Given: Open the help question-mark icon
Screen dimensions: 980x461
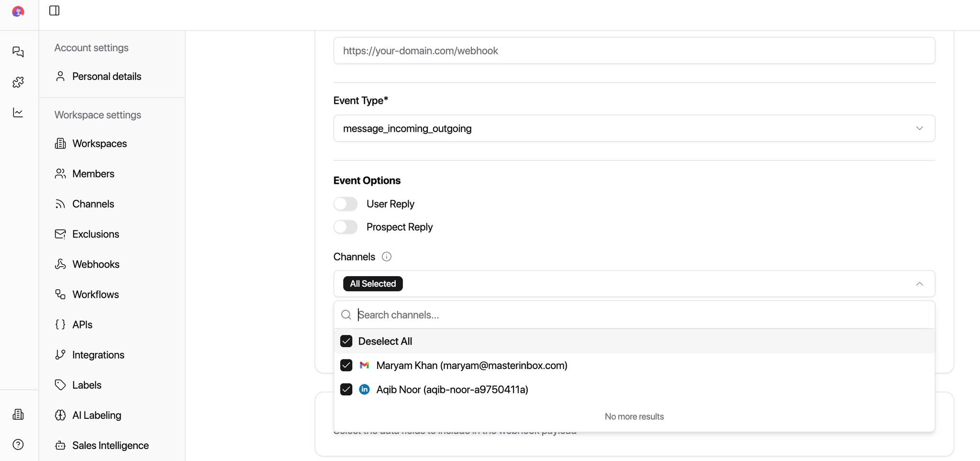Looking at the screenshot, I should tap(18, 445).
